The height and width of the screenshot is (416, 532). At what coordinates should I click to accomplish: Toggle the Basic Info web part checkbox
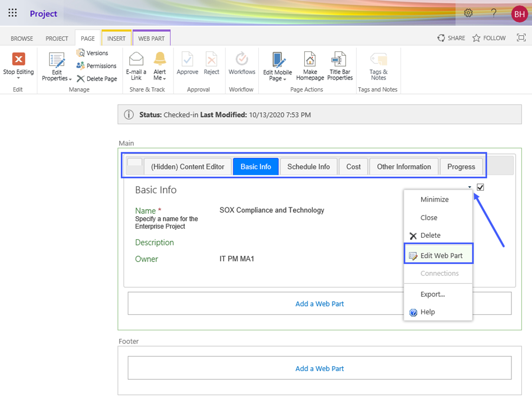point(480,187)
